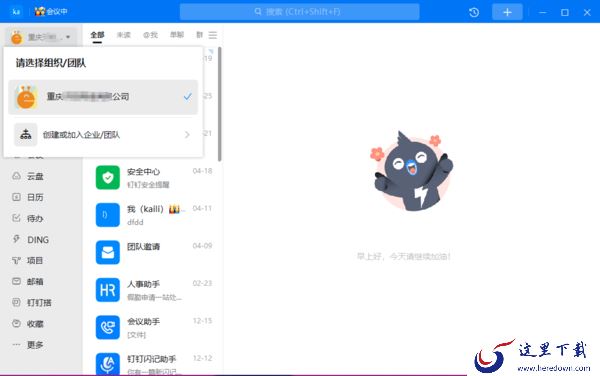
Task: Expand the organization switcher dropdown arrow
Action: click(68, 37)
